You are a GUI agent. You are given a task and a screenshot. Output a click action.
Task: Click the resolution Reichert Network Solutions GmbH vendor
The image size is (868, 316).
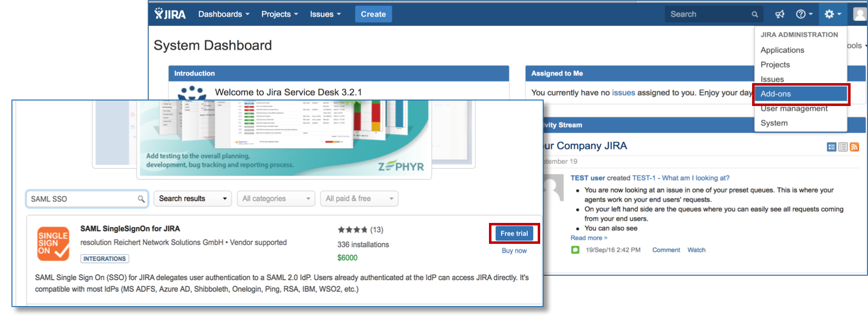click(152, 243)
